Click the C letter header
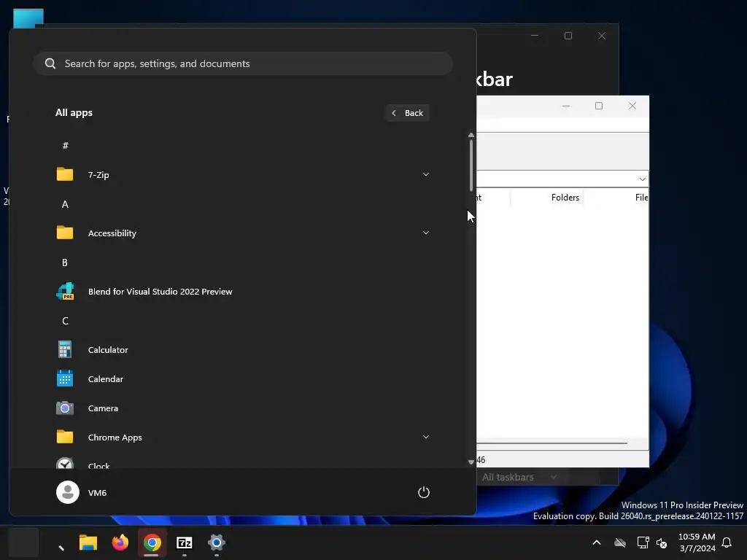This screenshot has height=560, width=747. [x=65, y=321]
